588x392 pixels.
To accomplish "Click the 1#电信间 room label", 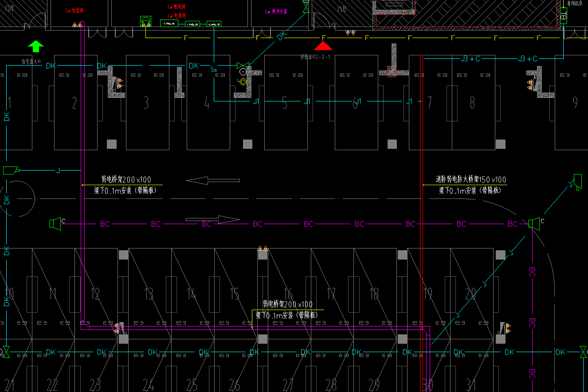I will click(x=75, y=10).
